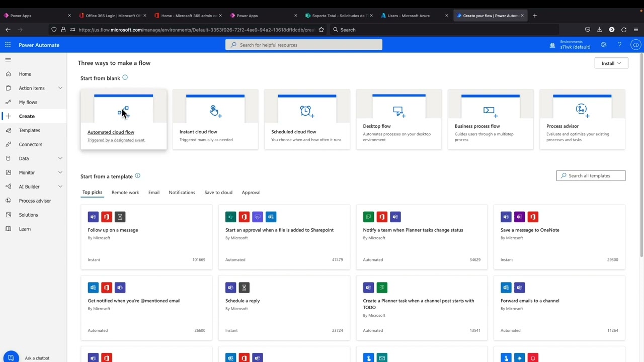Select the Save to cloud tab
The height and width of the screenshot is (362, 644).
218,193
